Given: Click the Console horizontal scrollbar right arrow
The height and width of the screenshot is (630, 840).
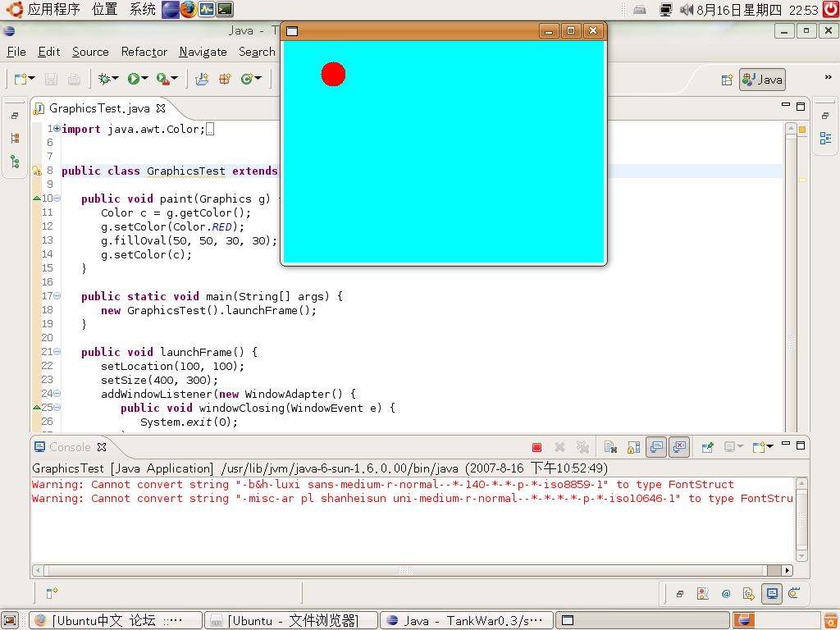Looking at the screenshot, I should 787,570.
